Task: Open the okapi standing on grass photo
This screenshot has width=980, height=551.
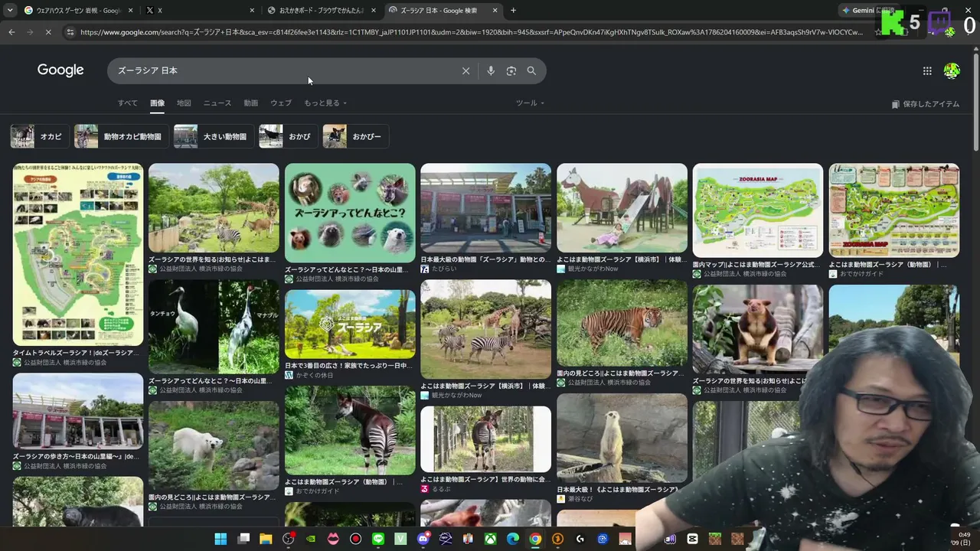Action: (x=350, y=431)
